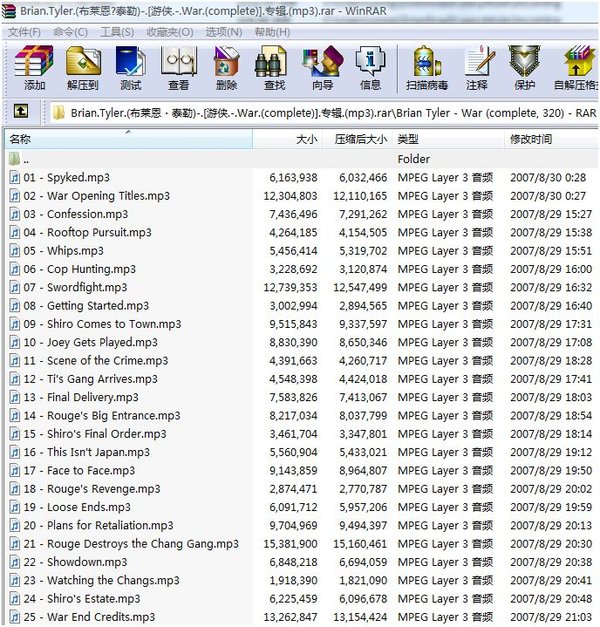The height and width of the screenshot is (627, 600).
Task: Click music icon of 25 - War End Credits.mp3
Action: tap(15, 617)
